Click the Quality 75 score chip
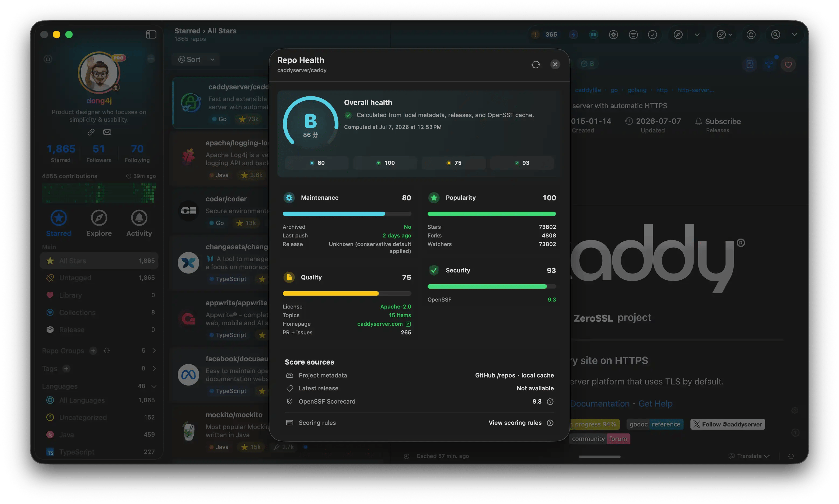This screenshot has width=839, height=504. (453, 163)
